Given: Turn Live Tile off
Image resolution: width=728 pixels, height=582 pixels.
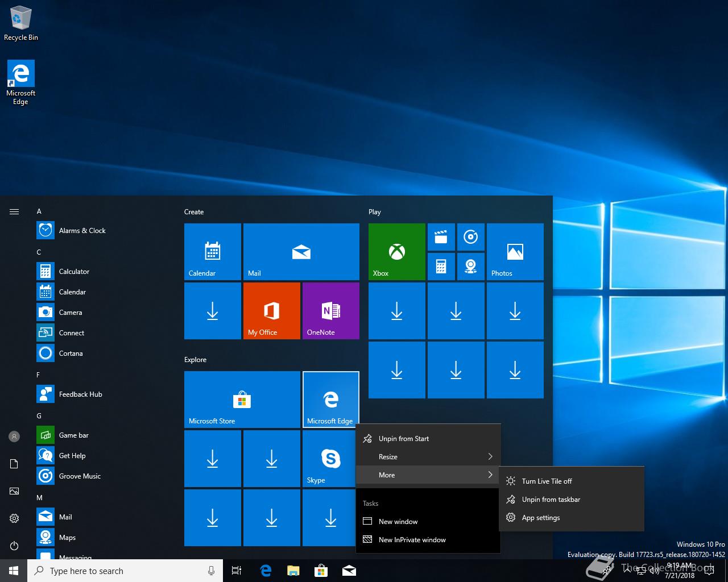Looking at the screenshot, I should (x=547, y=481).
